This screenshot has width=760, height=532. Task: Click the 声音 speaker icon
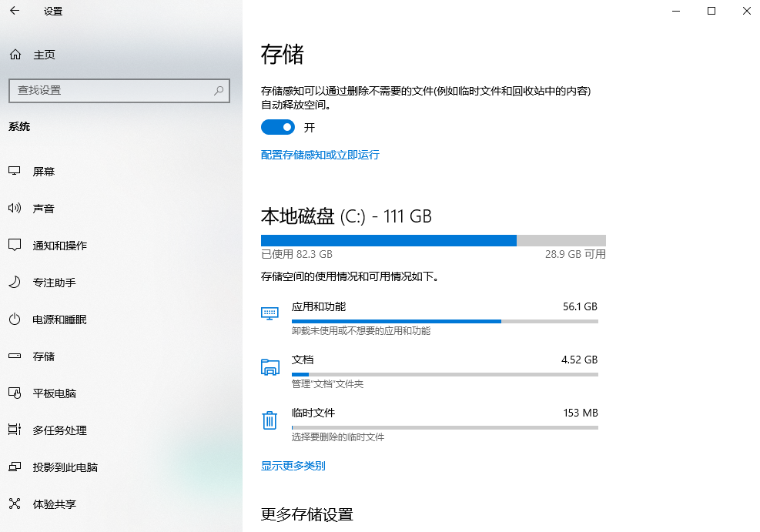click(15, 209)
